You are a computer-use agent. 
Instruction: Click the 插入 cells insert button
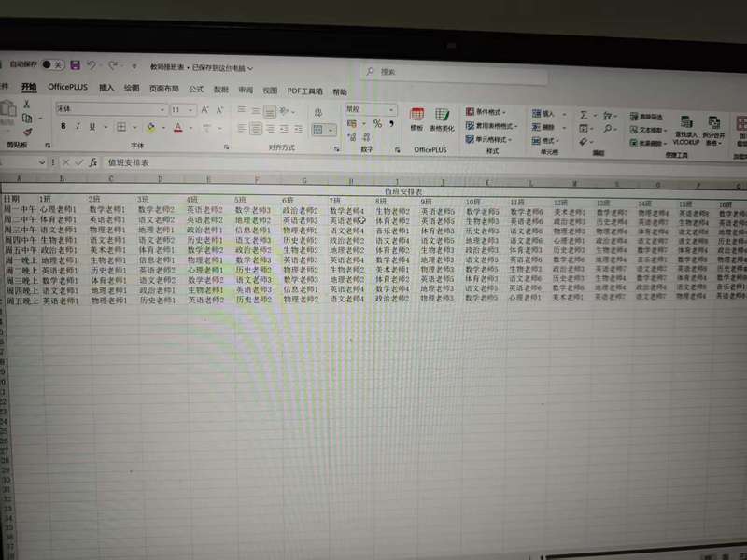click(549, 114)
